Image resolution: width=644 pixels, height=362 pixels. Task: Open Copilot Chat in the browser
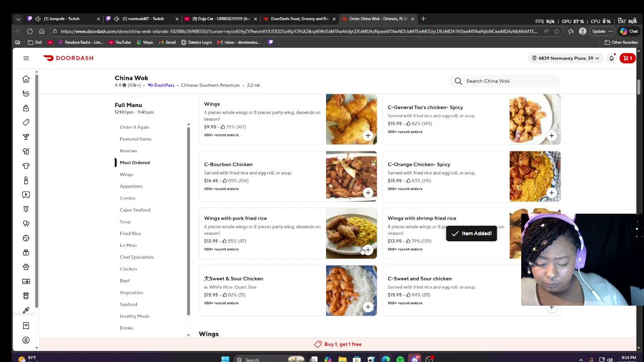629,31
